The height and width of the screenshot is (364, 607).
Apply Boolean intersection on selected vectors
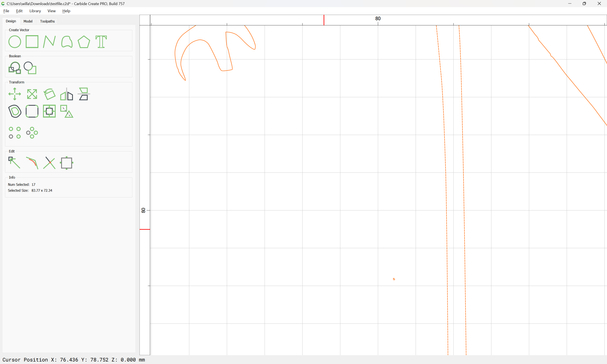click(x=15, y=68)
